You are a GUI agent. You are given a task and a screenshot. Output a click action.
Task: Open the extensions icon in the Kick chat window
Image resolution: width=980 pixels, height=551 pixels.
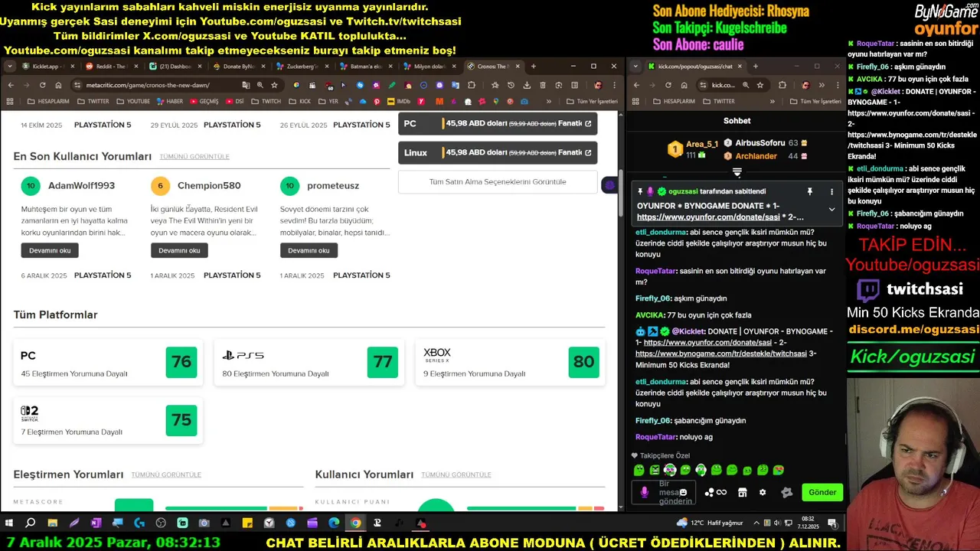782,85
